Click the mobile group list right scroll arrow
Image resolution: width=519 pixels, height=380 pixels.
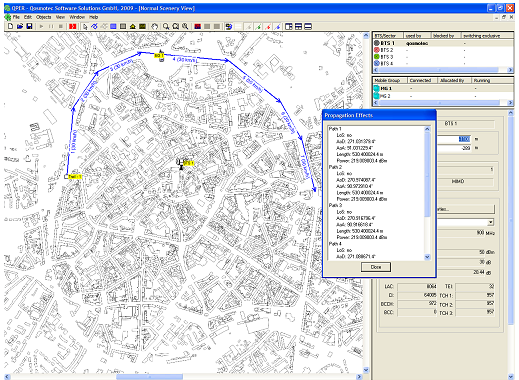[x=510, y=103]
